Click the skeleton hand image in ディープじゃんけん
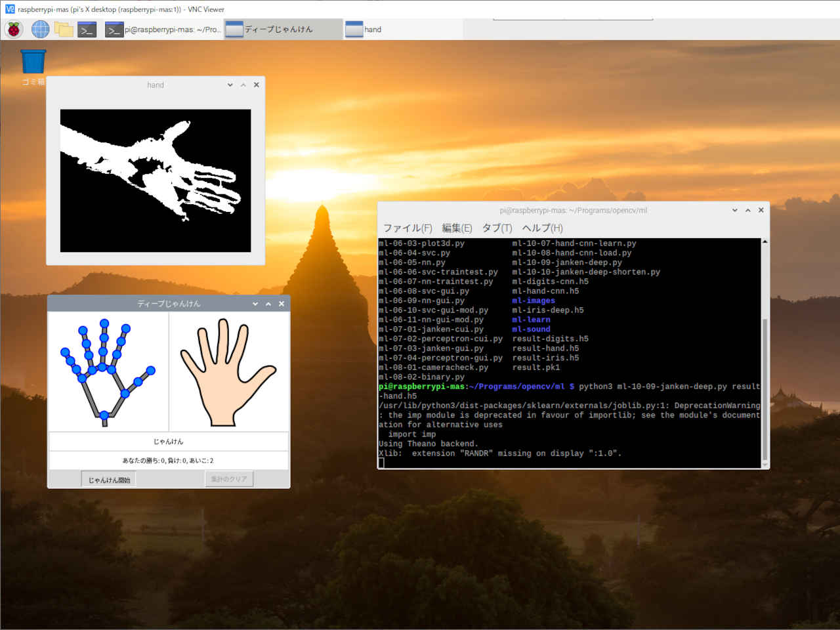Screen dimensions: 840x630 coord(108,372)
